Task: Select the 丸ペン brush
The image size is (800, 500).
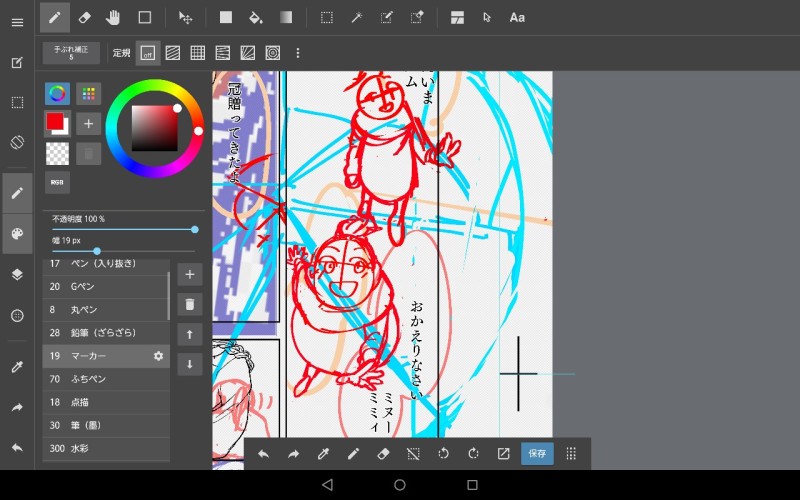Action: click(106, 310)
